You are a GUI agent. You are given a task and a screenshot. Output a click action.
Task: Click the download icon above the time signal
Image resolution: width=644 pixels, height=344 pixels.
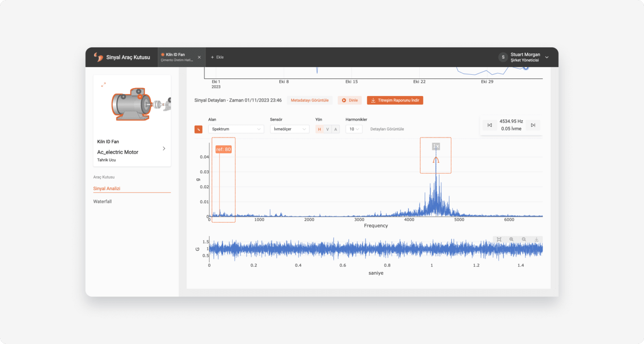click(536, 239)
